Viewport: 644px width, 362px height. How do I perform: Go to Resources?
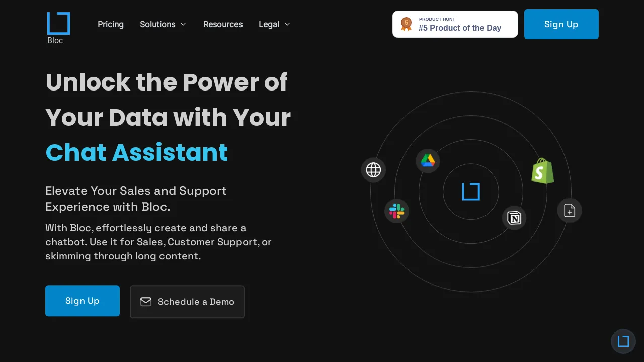click(223, 24)
